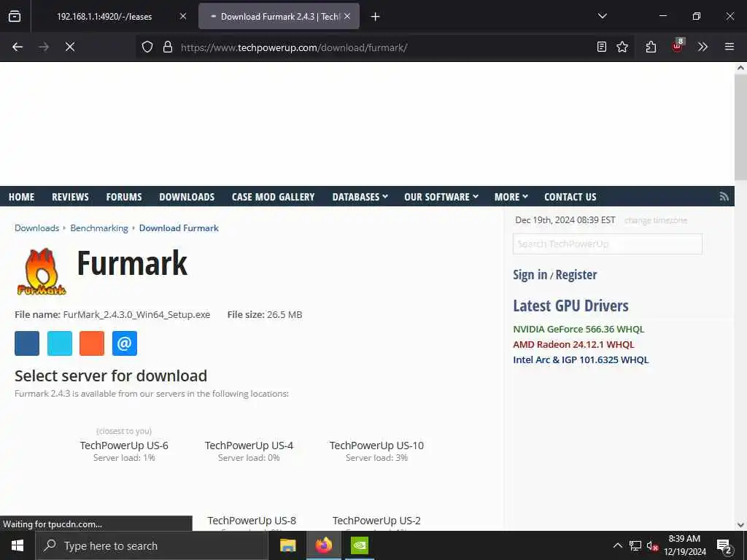Image resolution: width=747 pixels, height=560 pixels.
Task: Open AMD Radeon 24.12.1 WHQL driver
Action: click(x=573, y=344)
